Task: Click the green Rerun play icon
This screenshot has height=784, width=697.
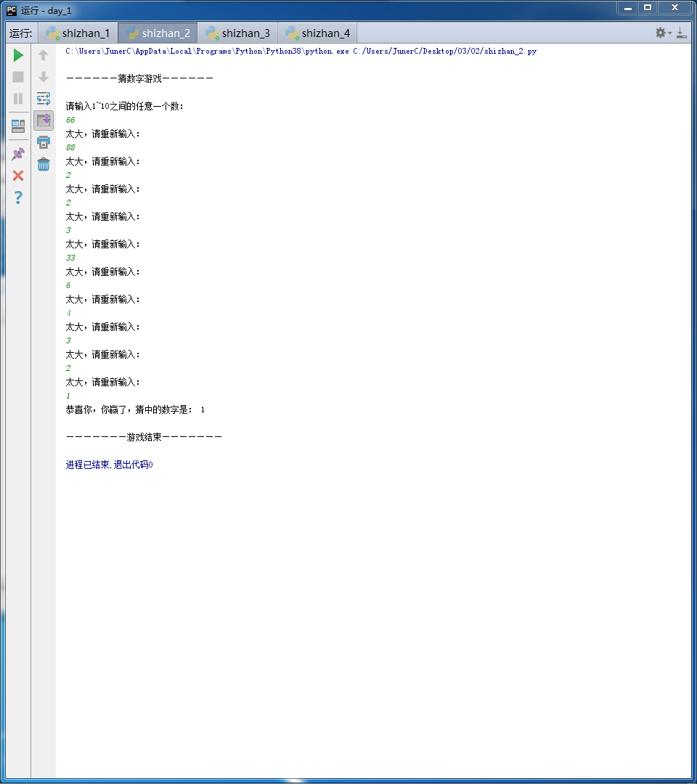Action: coord(18,55)
